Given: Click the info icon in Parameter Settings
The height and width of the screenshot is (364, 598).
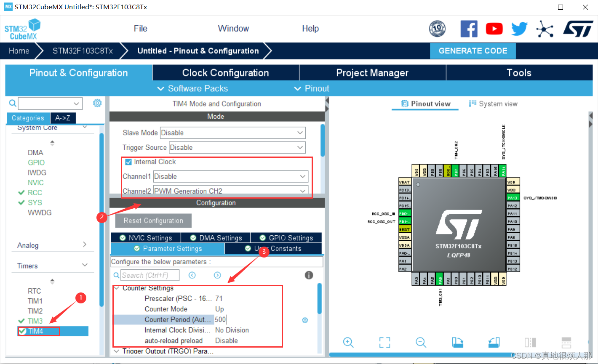Looking at the screenshot, I should [x=309, y=275].
